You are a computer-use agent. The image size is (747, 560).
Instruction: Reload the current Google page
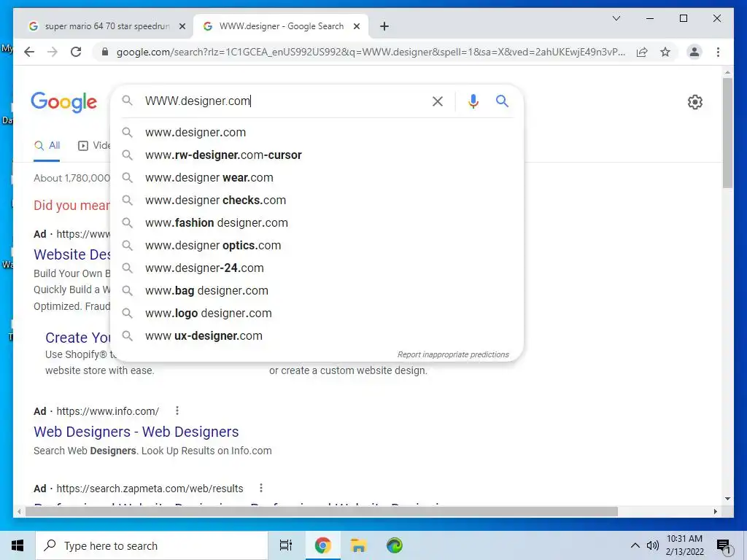(x=76, y=52)
